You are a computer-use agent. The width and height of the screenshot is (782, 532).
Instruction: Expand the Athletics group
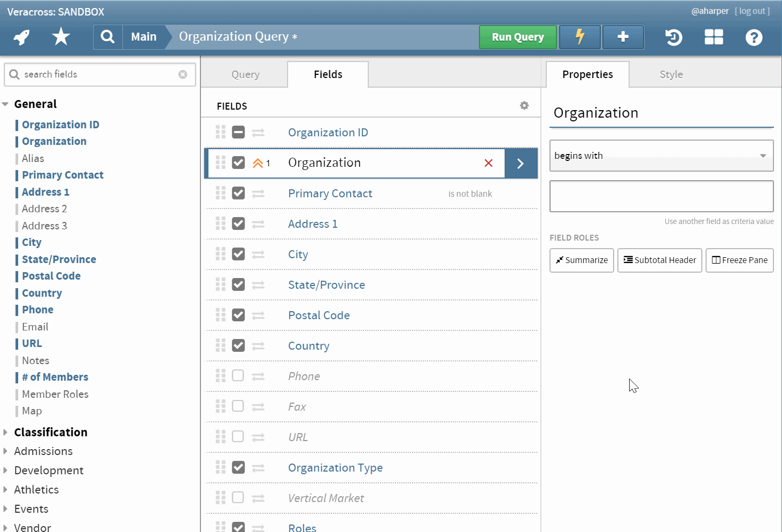click(5, 490)
